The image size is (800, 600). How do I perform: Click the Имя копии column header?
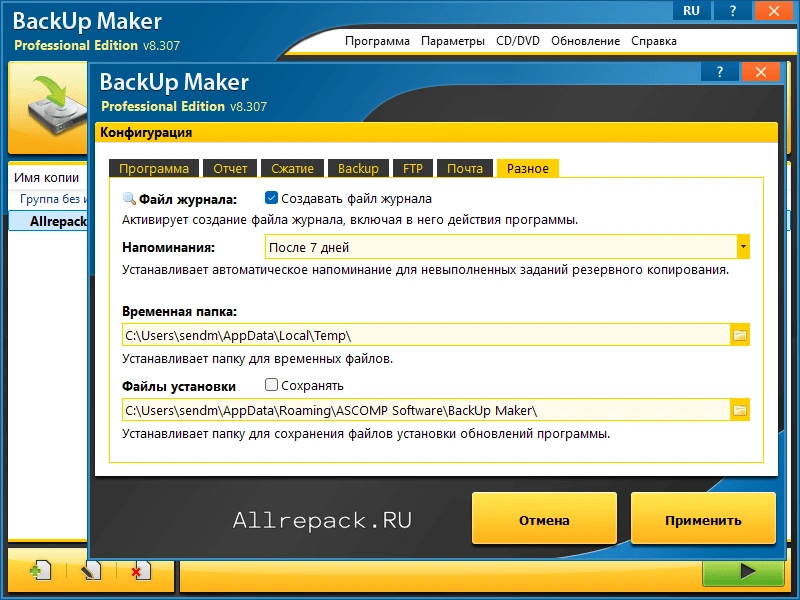[46, 178]
